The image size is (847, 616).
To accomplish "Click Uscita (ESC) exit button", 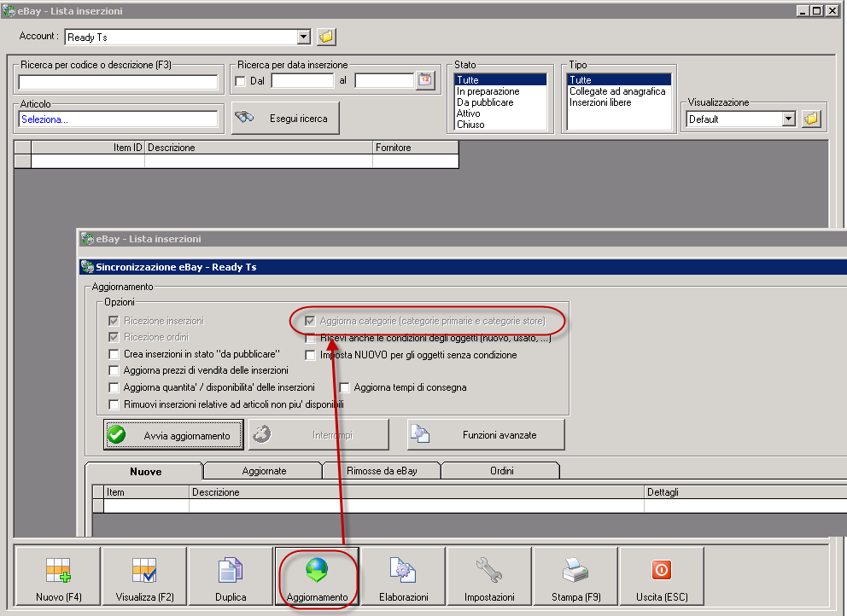I will [662, 576].
